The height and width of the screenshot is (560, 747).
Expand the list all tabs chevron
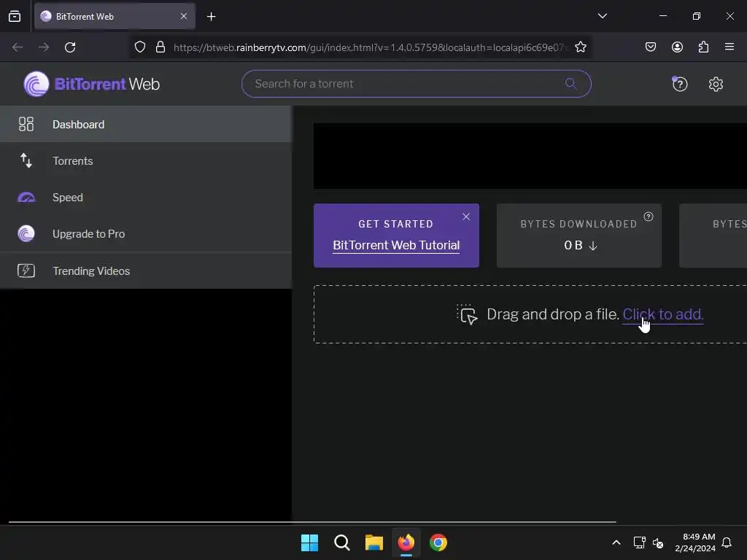(x=602, y=16)
